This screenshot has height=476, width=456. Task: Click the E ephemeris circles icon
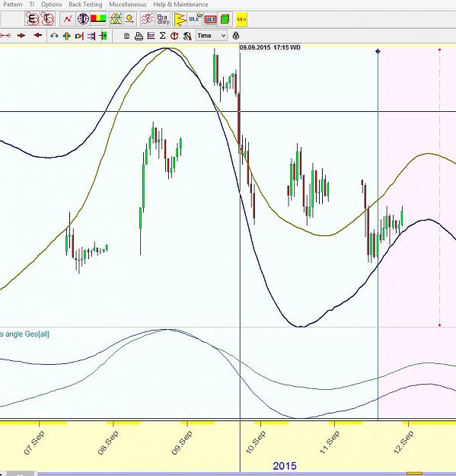(x=32, y=19)
